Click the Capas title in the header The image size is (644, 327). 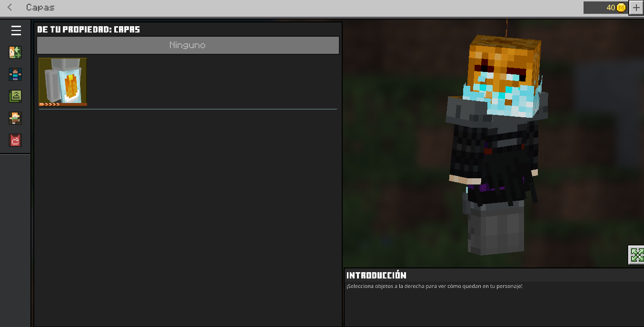coord(40,8)
